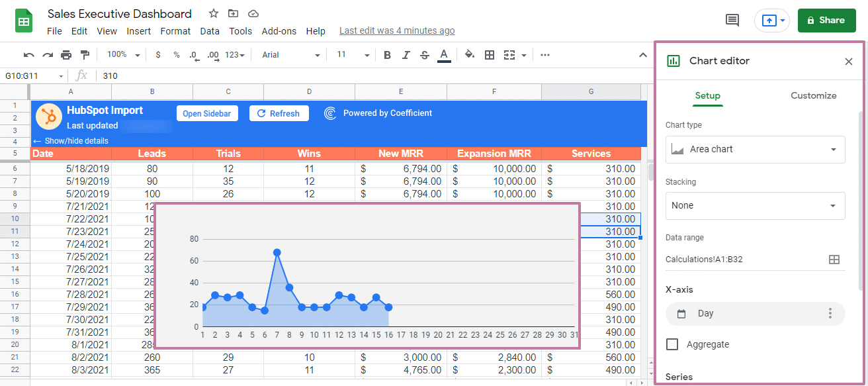Image resolution: width=868 pixels, height=386 pixels.
Task: Close the Chart editor panel
Action: tap(849, 62)
